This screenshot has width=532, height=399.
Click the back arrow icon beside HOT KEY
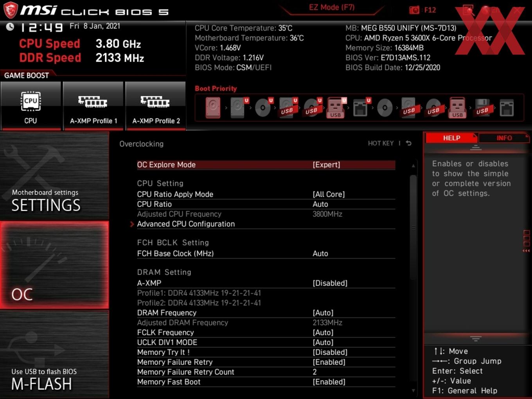409,143
